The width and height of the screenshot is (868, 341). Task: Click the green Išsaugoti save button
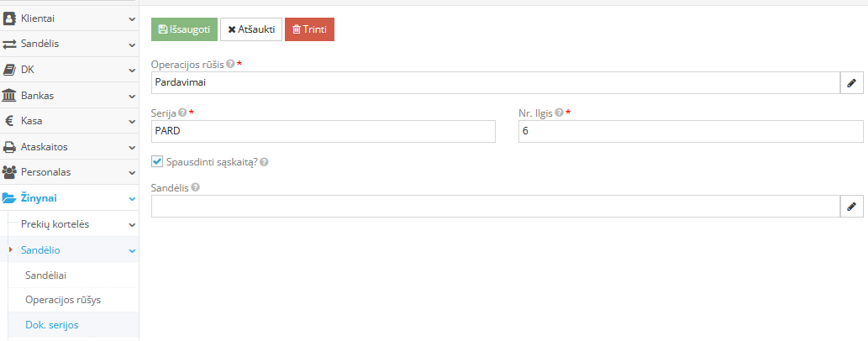(184, 29)
